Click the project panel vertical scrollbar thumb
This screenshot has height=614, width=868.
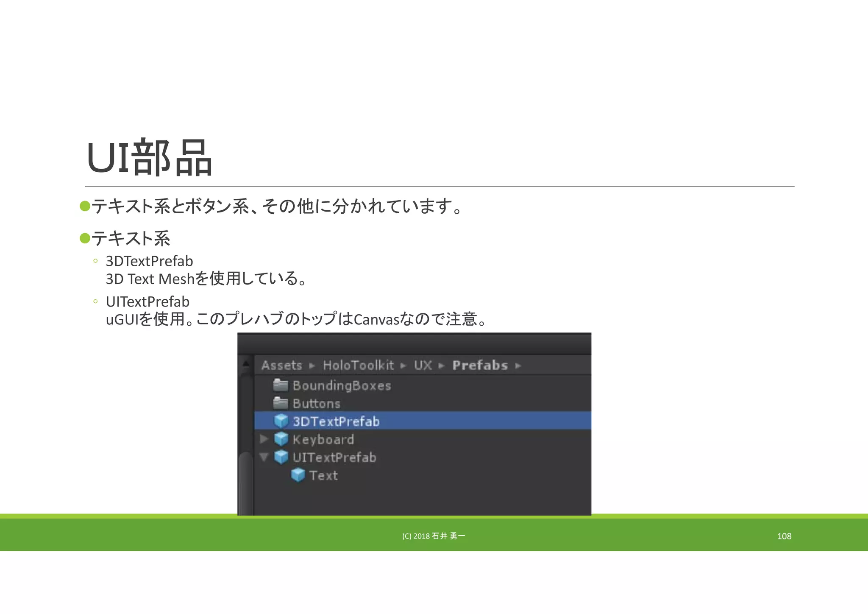[245, 483]
